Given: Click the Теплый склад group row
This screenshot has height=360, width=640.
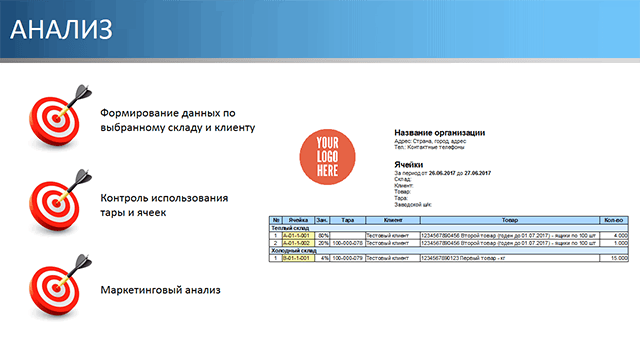Looking at the screenshot, I should (449, 228).
